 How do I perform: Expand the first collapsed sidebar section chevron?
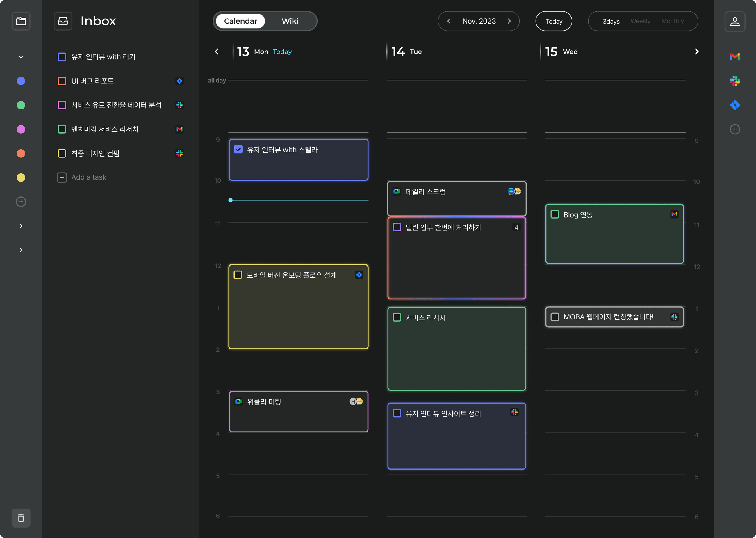[21, 226]
